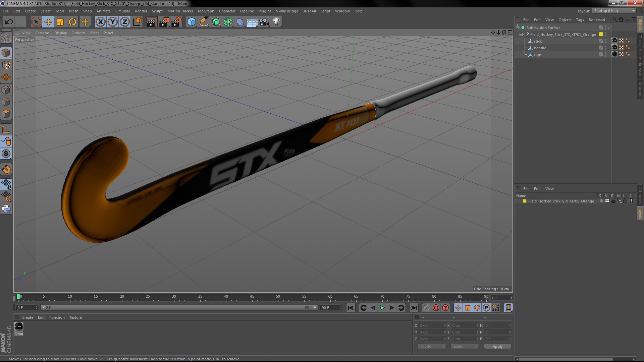Add a Camera object

[264, 22]
